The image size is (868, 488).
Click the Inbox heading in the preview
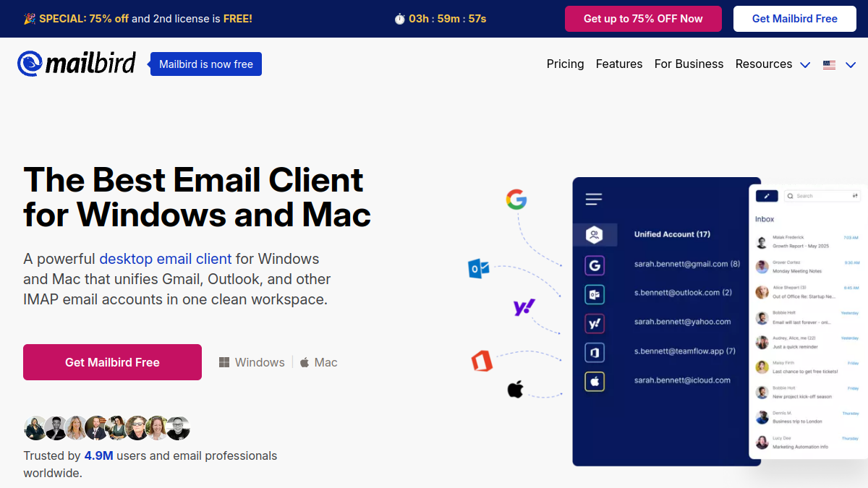[765, 218]
